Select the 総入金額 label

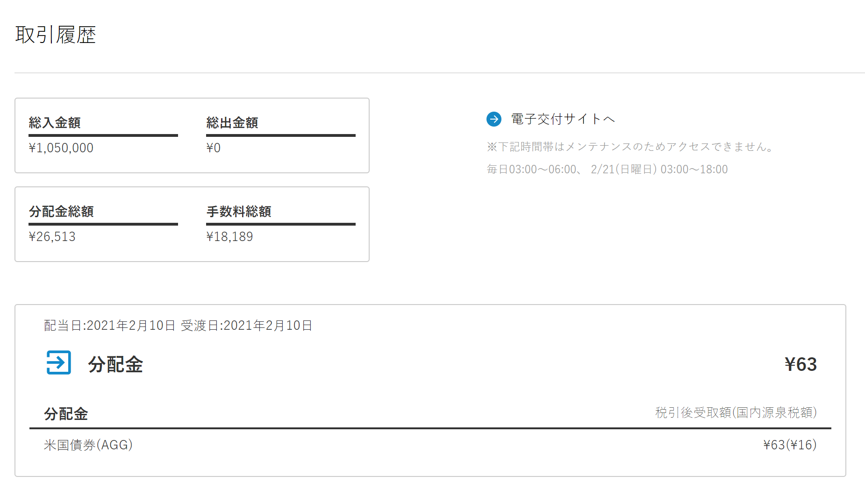pos(55,123)
